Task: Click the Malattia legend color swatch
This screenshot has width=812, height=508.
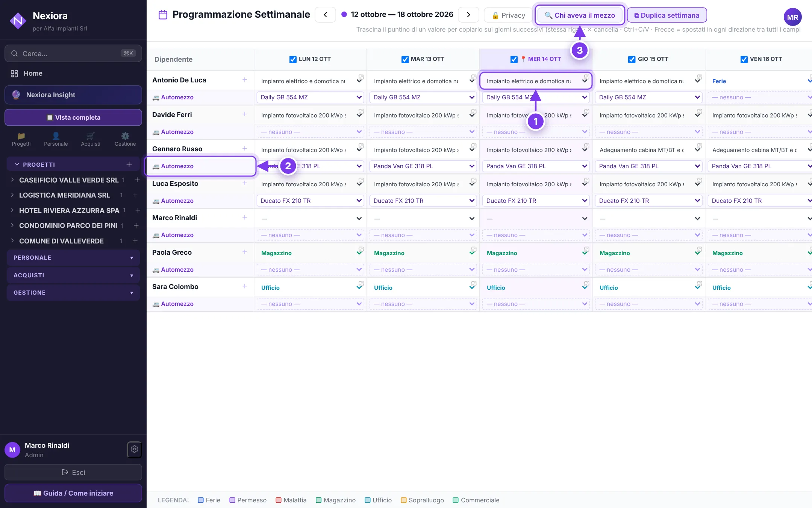Action: coord(279,500)
